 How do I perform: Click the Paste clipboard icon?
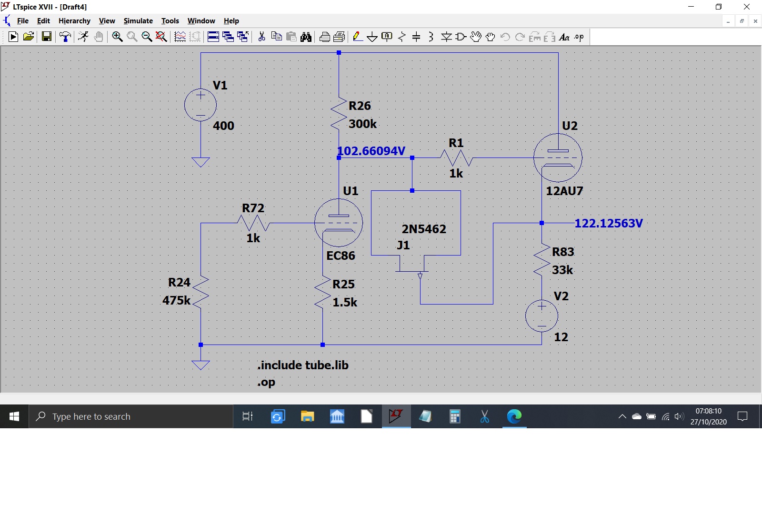click(x=291, y=37)
